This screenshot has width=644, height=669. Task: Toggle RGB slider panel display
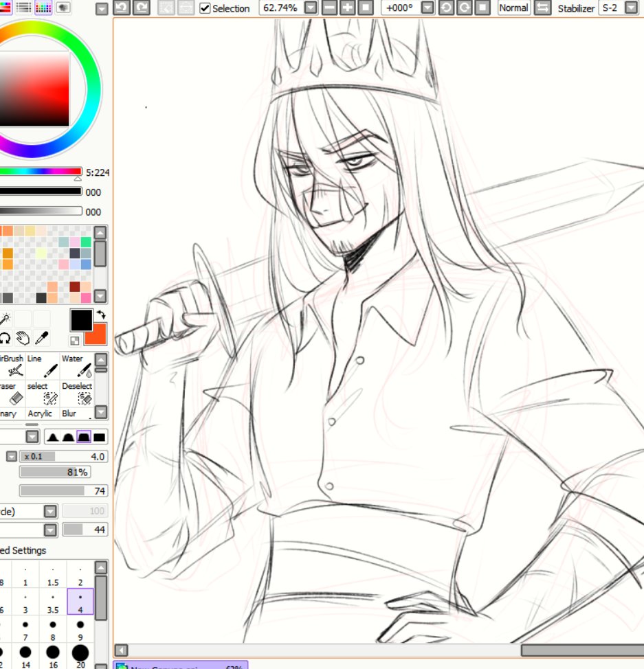pos(5,8)
